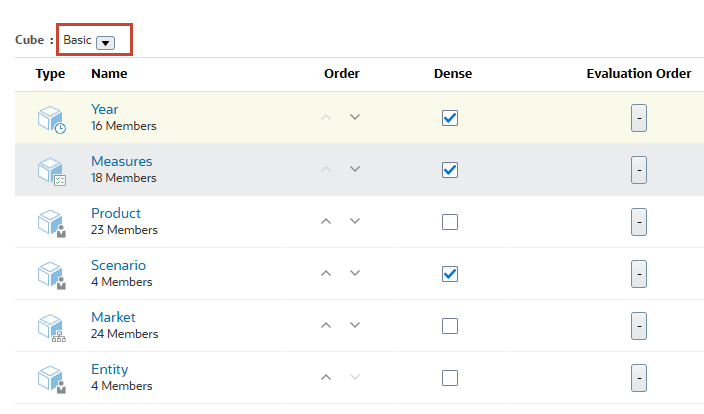Move Product dimension up in order
Viewport: 704px width, 414px height.
(x=325, y=221)
